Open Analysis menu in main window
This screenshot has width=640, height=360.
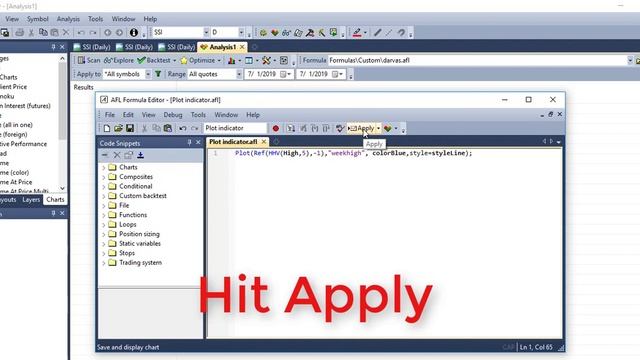[x=68, y=19]
